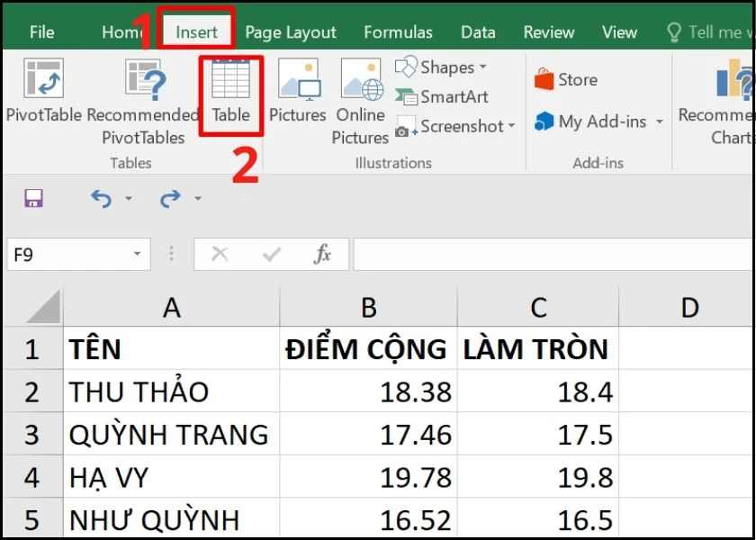Select cell with value 19.78
Image resolution: width=756 pixels, height=540 pixels.
click(x=368, y=477)
